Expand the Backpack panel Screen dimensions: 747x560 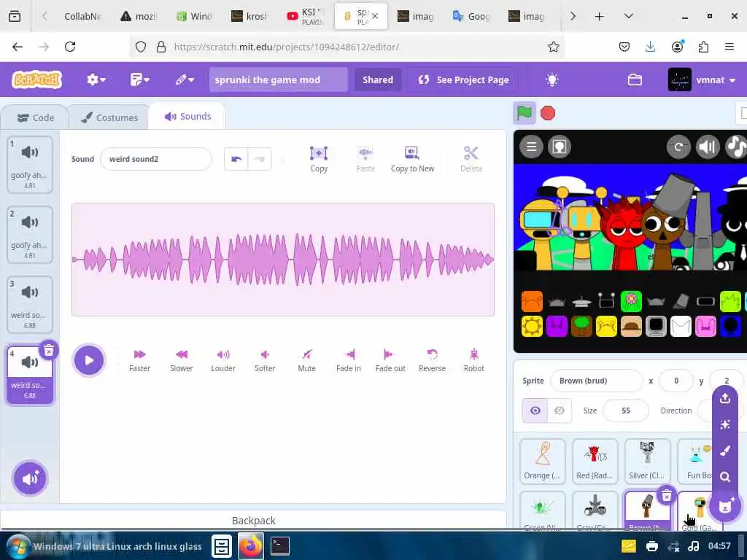[253, 521]
